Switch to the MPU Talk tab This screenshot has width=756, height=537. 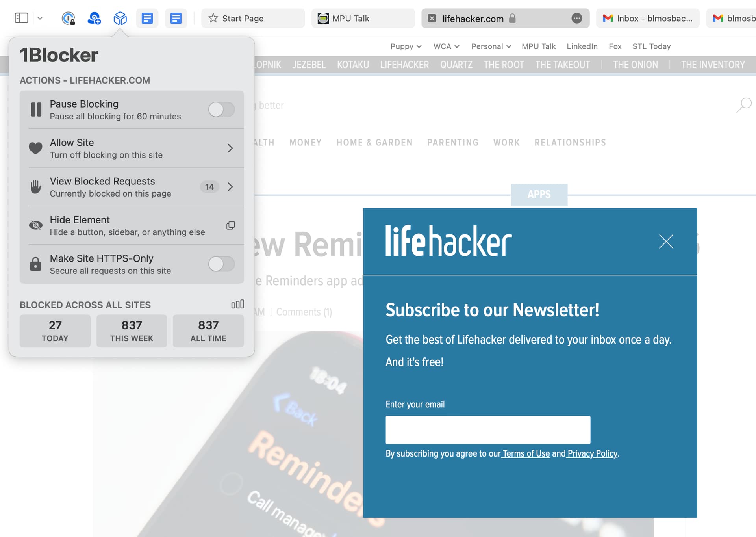click(363, 18)
